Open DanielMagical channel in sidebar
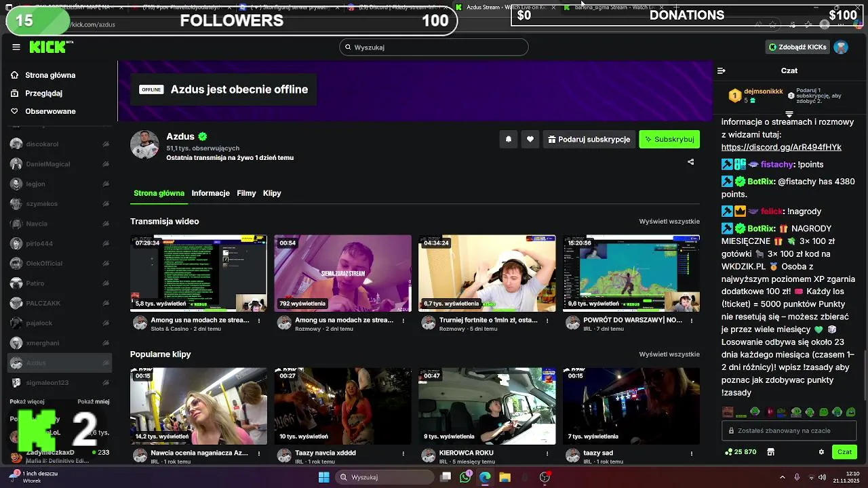868x488 pixels. point(60,164)
